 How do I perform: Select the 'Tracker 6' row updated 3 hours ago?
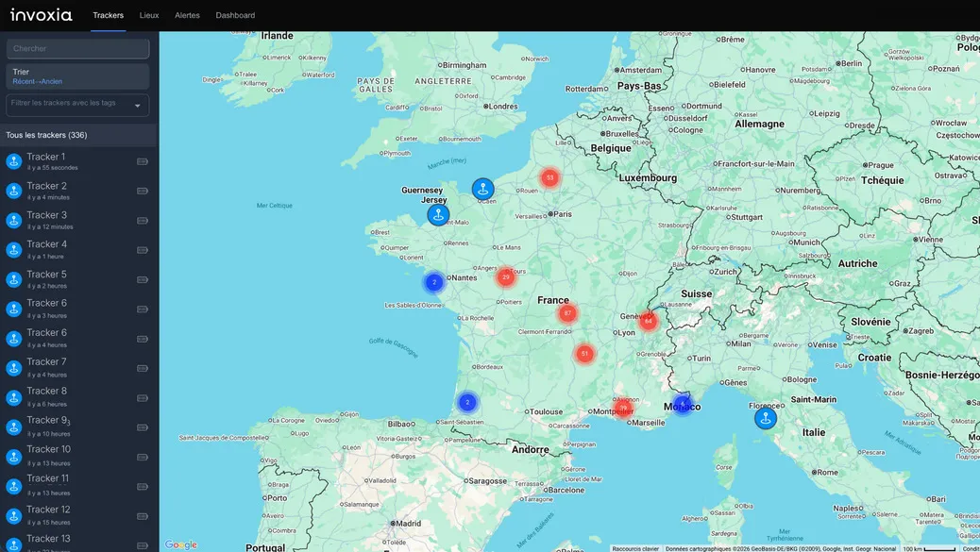pyautogui.click(x=78, y=309)
